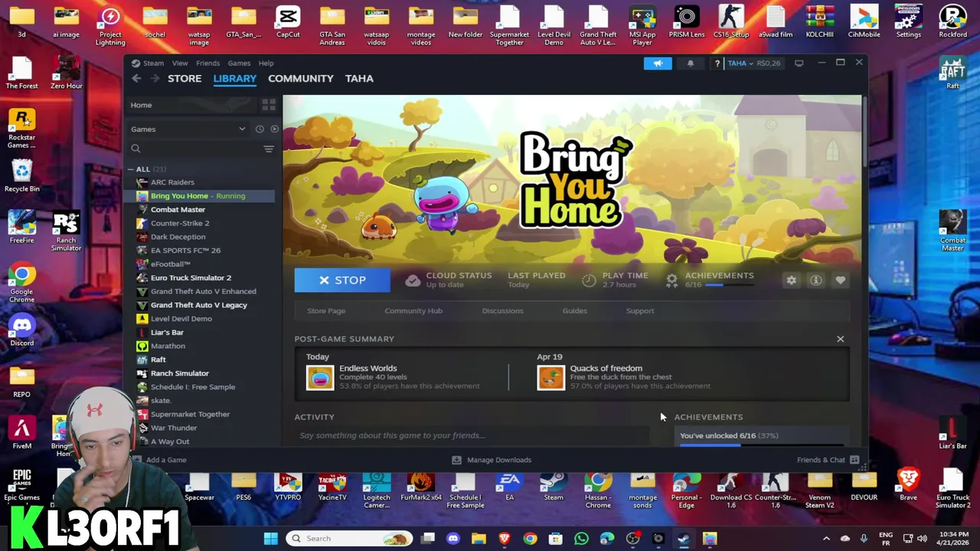Open the Friends & Chat icon
This screenshot has height=551, width=980.
pyautogui.click(x=854, y=460)
